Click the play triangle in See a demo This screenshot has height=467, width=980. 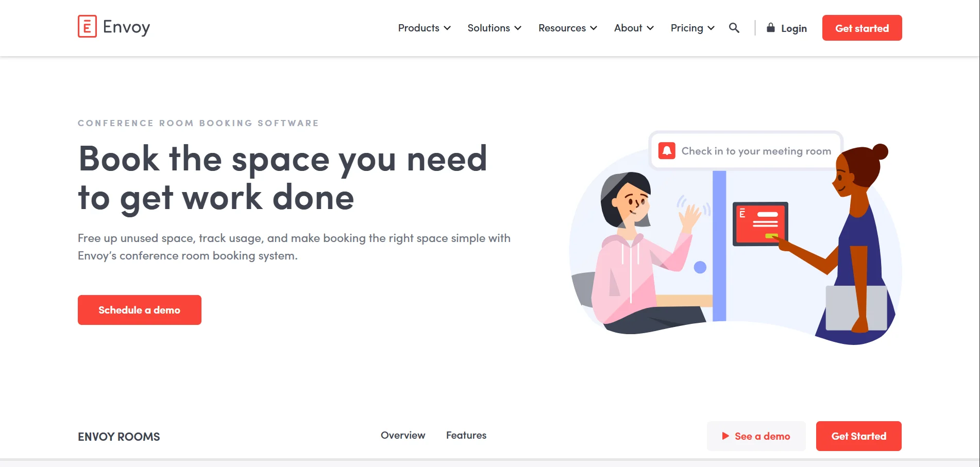(725, 436)
